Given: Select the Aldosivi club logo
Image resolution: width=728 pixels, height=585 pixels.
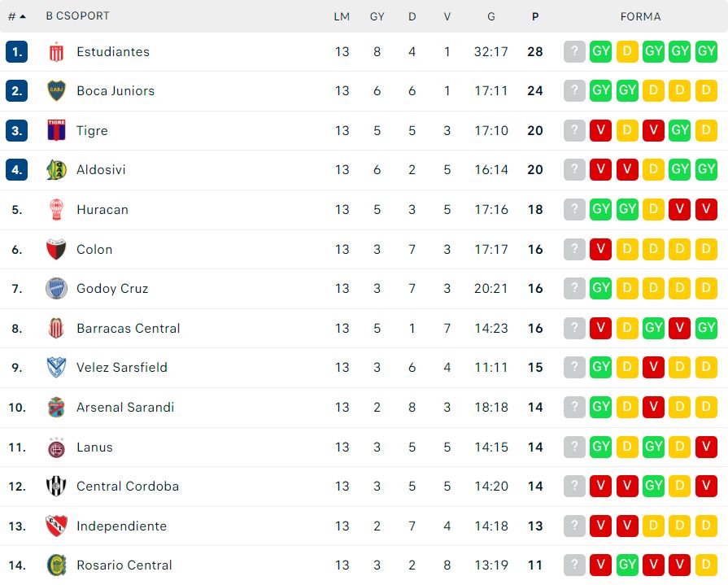Looking at the screenshot, I should point(56,170).
